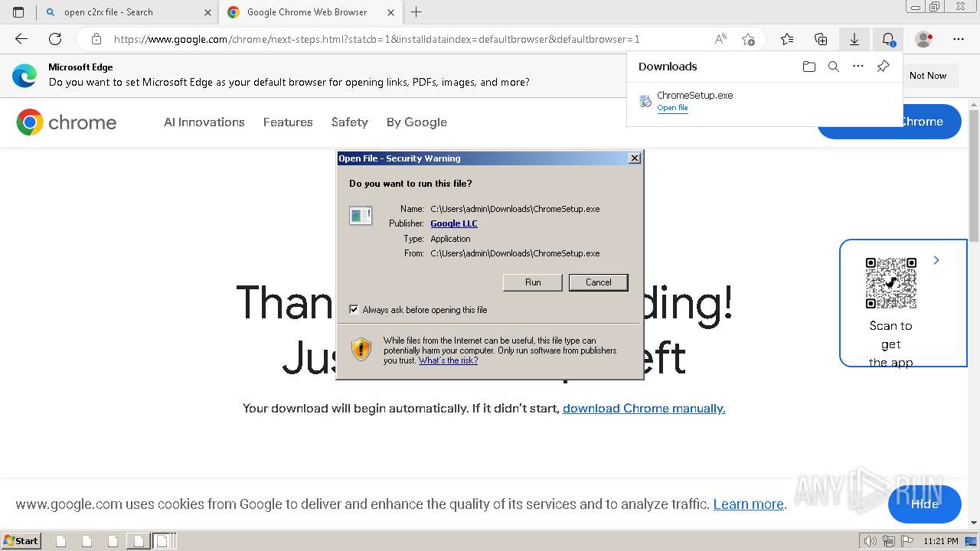Open the tab actions menu icon
980x551 pixels.
18,12
